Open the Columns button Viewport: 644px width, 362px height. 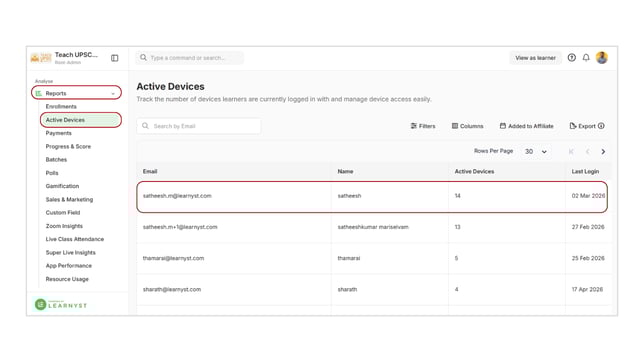click(467, 126)
